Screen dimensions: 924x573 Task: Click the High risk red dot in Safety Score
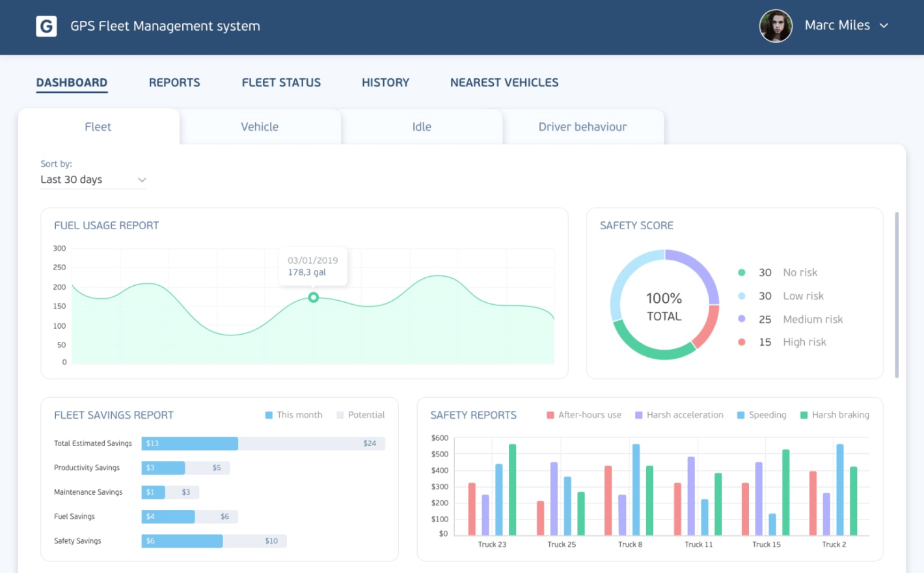pos(742,342)
